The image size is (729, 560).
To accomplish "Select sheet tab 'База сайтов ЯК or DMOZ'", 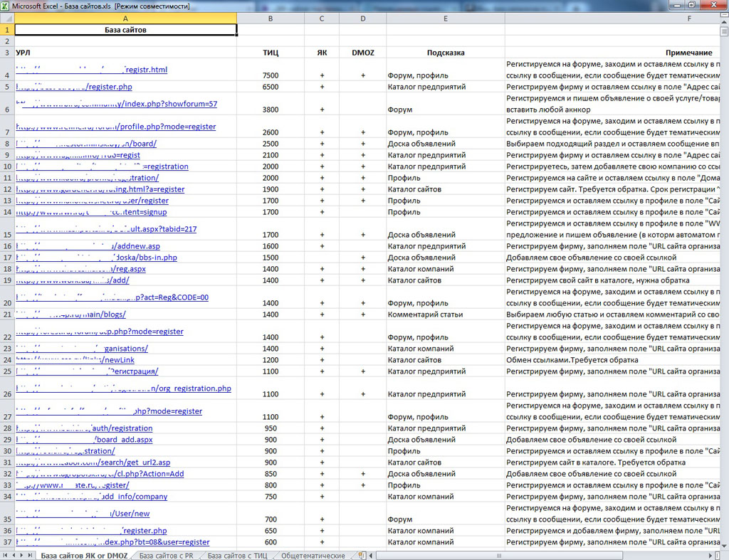I will (84, 555).
